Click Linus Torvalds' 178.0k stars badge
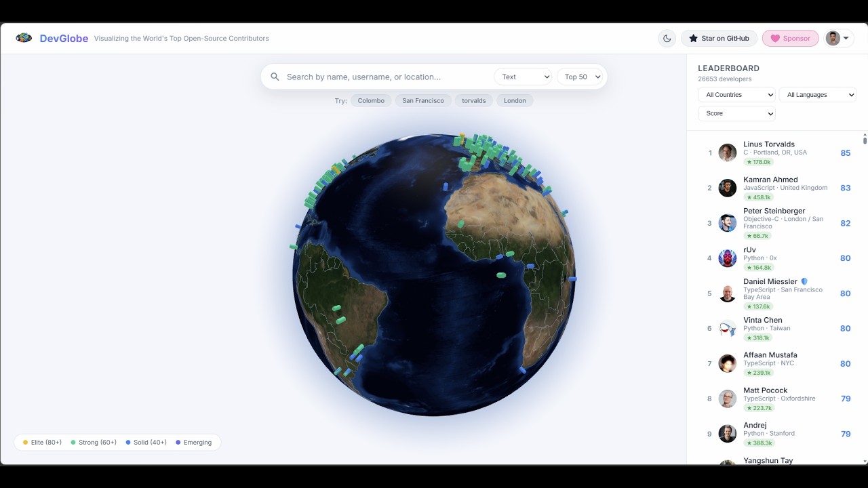This screenshot has width=868, height=488. (757, 162)
